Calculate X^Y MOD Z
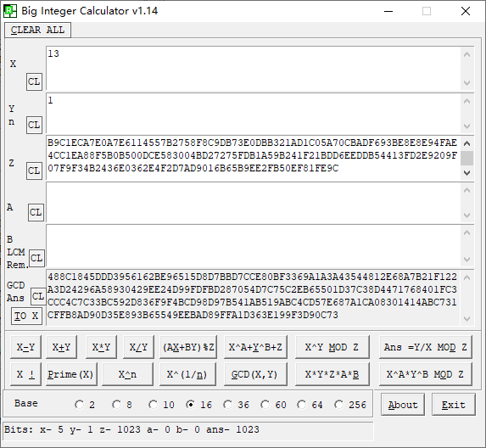Screen dimensions: 486x448 [332, 347]
